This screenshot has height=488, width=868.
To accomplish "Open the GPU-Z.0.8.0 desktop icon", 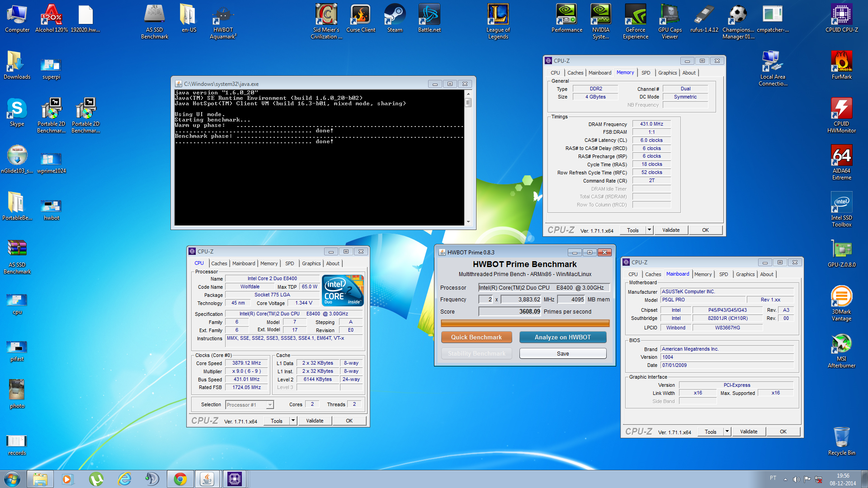I will (x=841, y=253).
